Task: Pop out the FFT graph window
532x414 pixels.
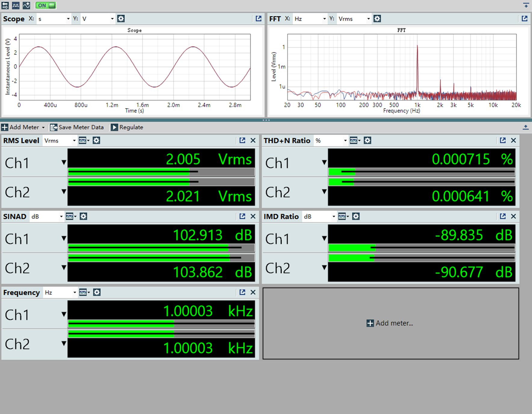Action: 524,19
